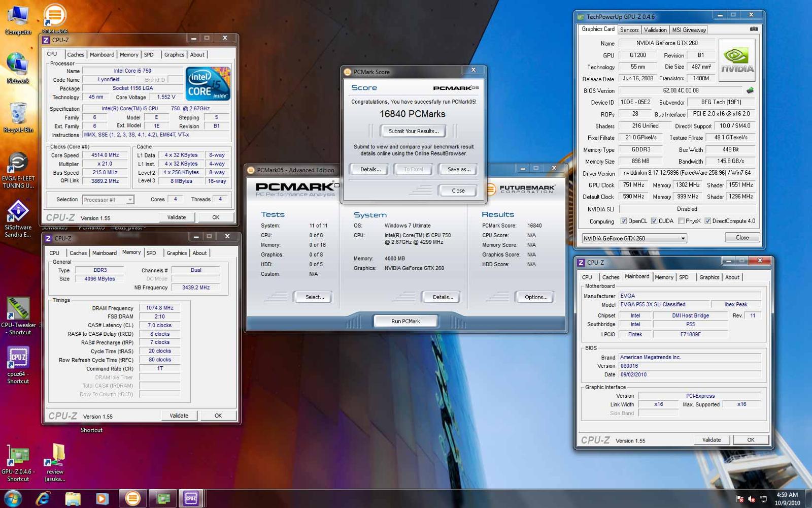Click the Windows Start orb
The width and height of the screenshot is (812, 508).
(13, 498)
